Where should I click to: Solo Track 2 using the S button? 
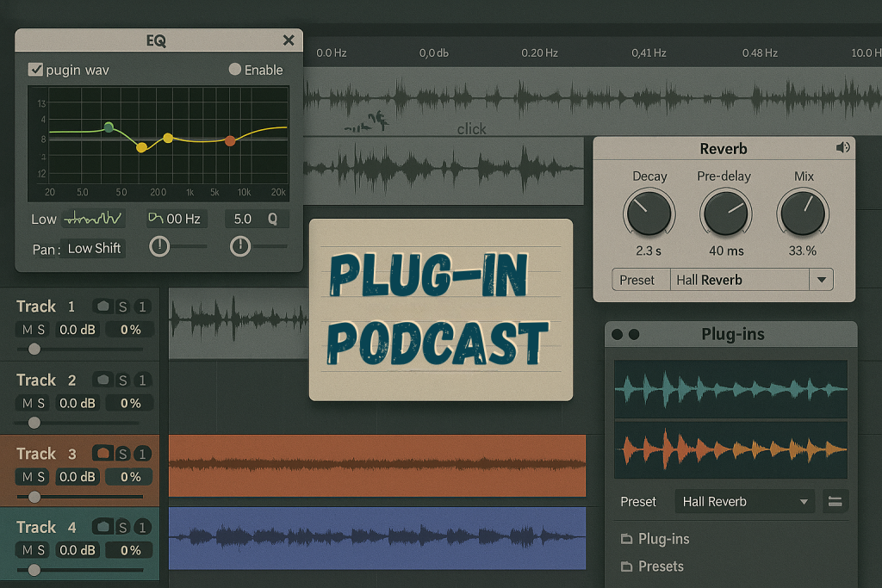click(122, 380)
